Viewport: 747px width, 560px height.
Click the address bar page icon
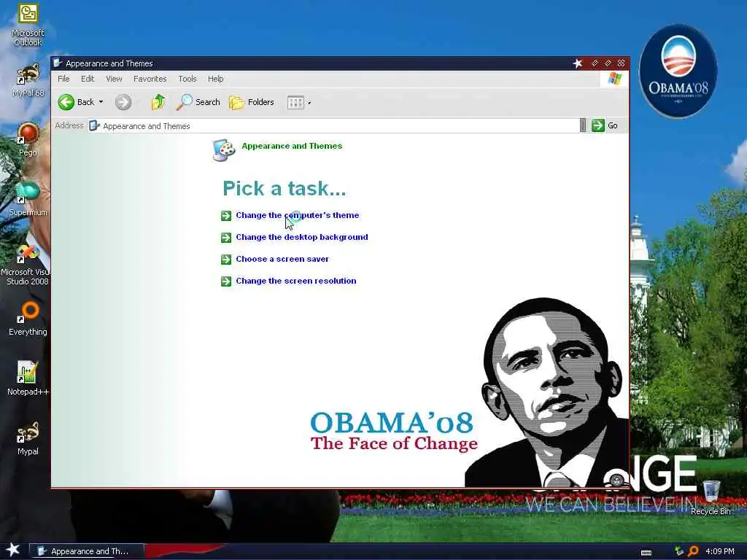94,125
